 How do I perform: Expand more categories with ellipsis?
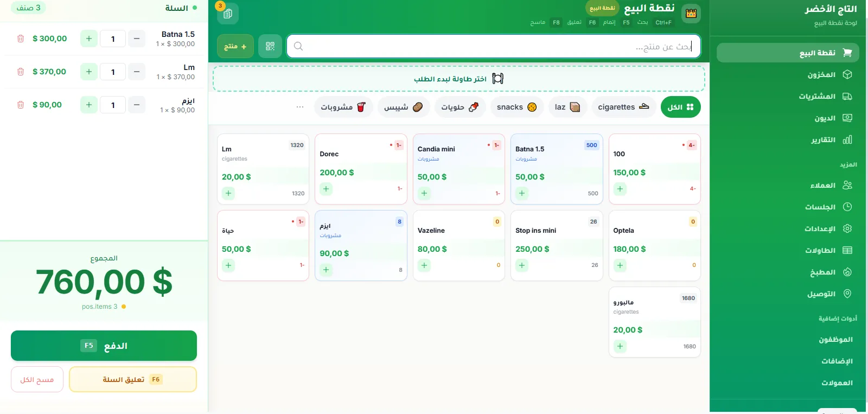pos(300,107)
